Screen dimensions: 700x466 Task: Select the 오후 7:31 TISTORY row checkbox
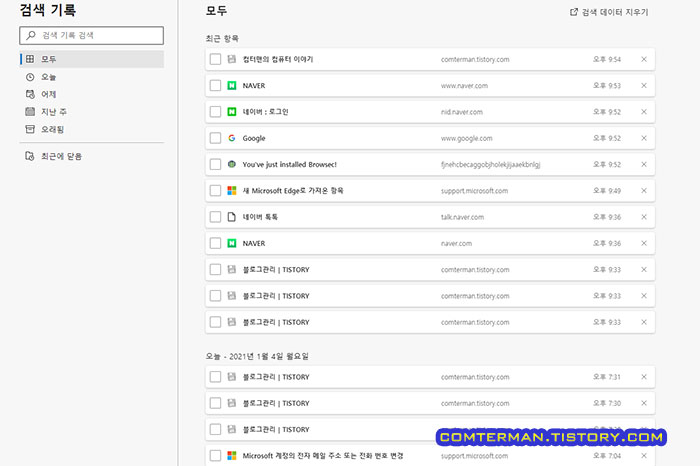coord(215,377)
